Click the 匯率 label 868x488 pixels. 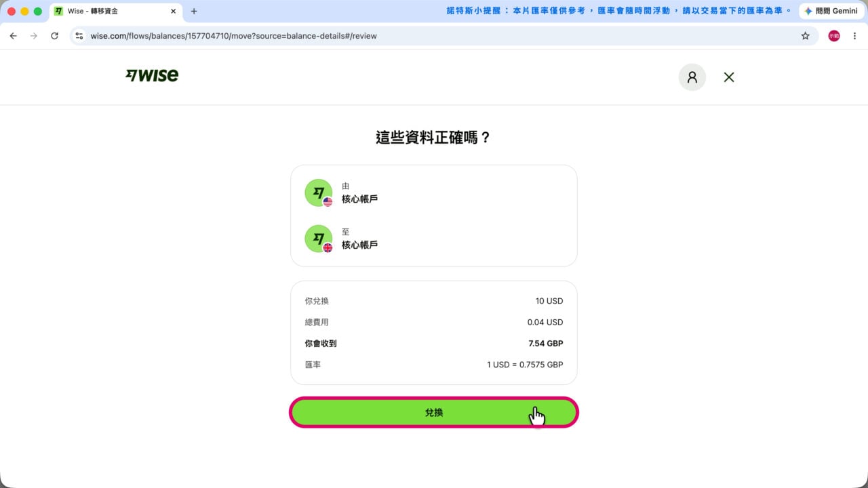[x=313, y=365]
